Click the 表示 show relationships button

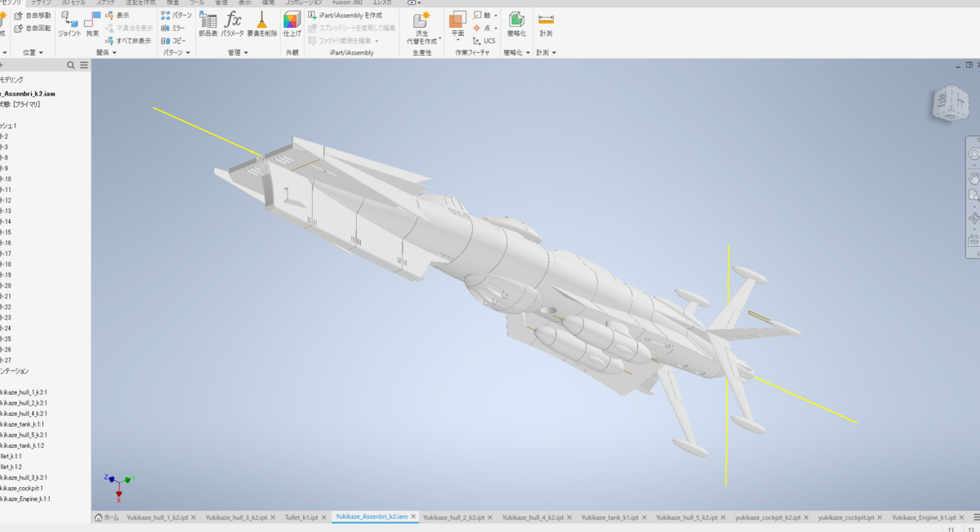(x=117, y=16)
